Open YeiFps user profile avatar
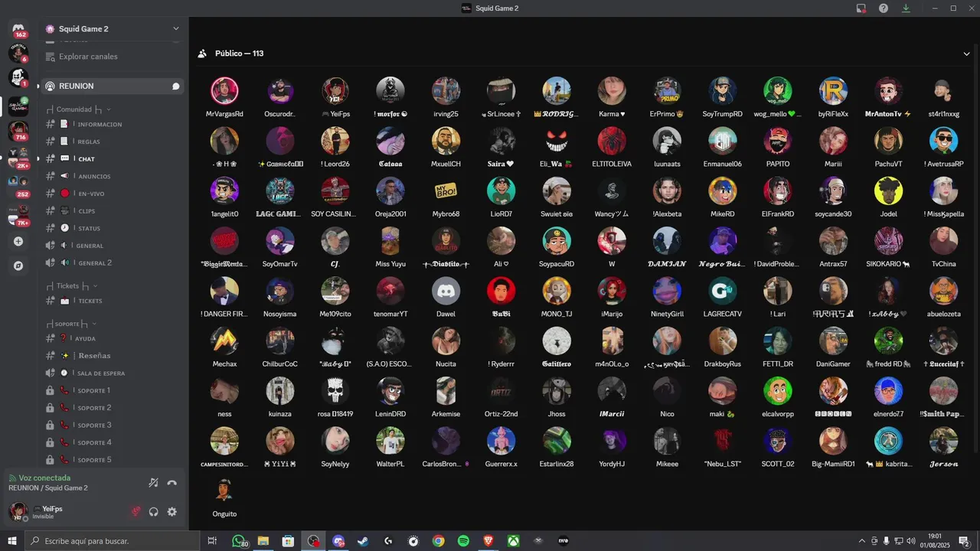Screen dimensions: 980x551 (x=18, y=512)
